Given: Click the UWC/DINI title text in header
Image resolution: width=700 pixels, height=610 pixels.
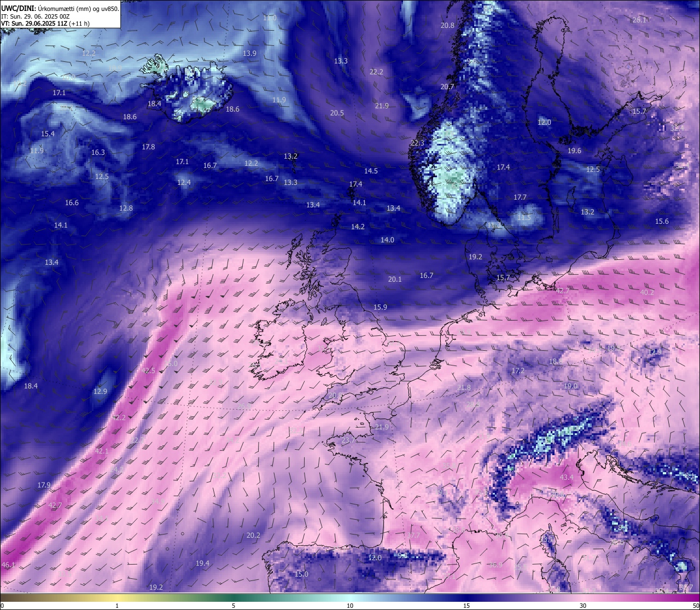Looking at the screenshot, I should click(x=18, y=8).
